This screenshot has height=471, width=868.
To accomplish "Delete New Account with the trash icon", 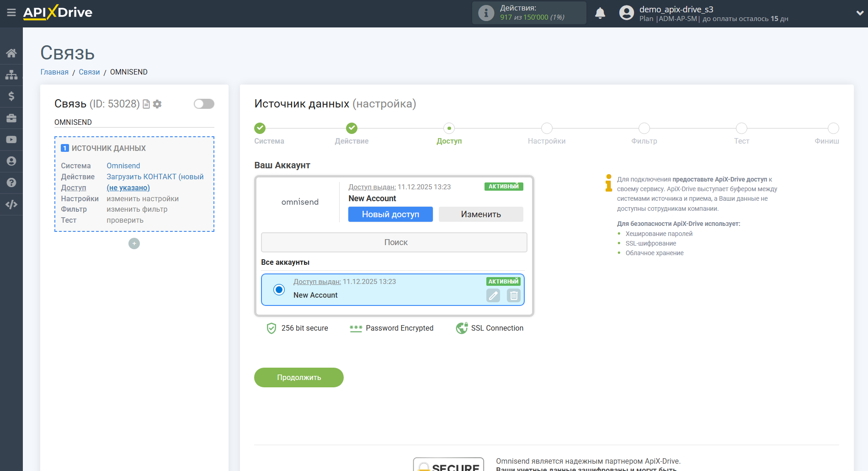I will (514, 296).
